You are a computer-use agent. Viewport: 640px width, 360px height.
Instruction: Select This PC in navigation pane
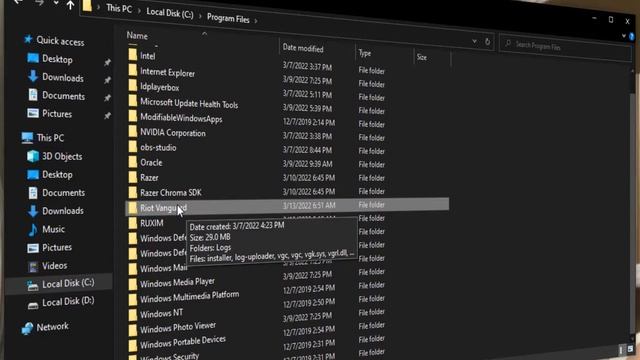[x=50, y=138]
